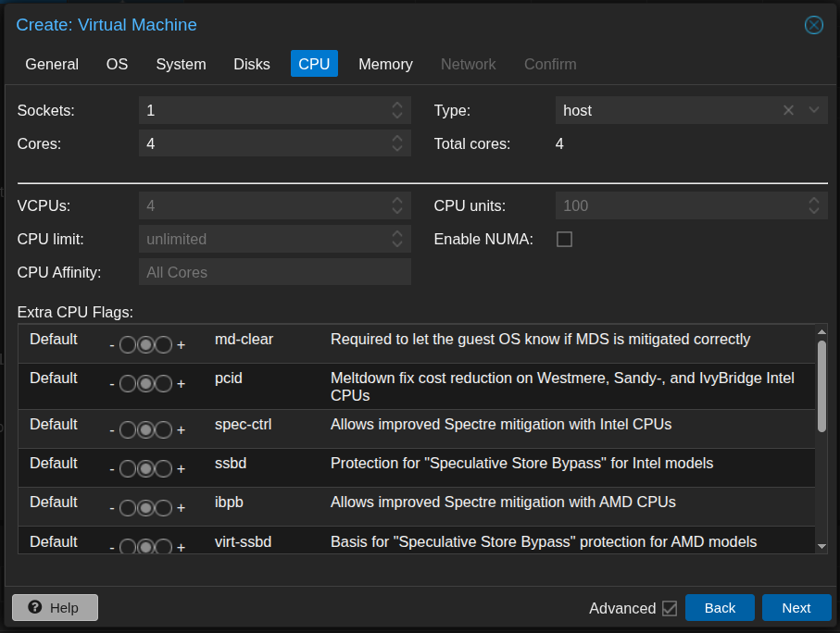Toggle the Advanced options checkbox
The height and width of the screenshot is (633, 840).
tap(671, 608)
